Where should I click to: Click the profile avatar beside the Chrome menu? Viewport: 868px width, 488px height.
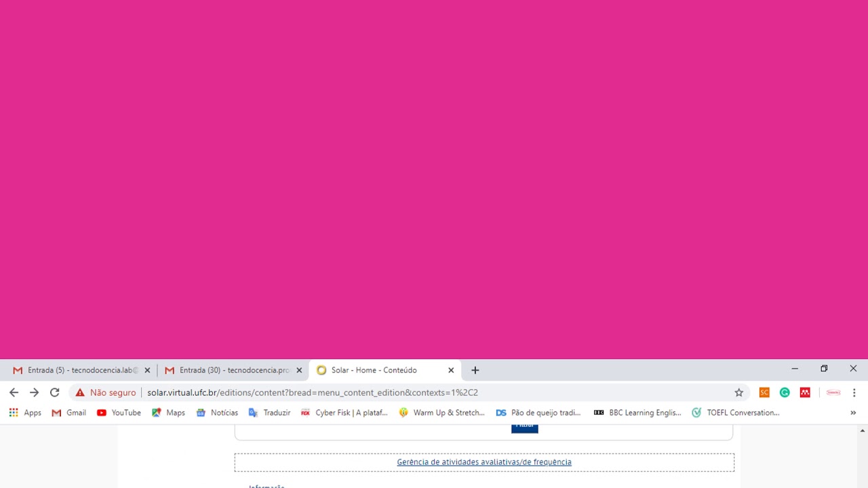coord(833,392)
